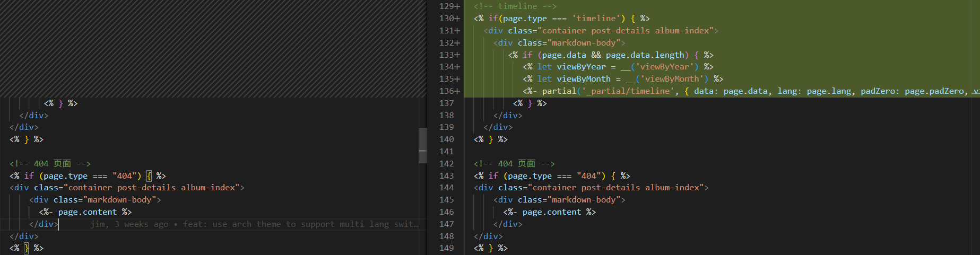Click line number 136 in the gutter
Screen dimensions: 980x255
[x=447, y=91]
